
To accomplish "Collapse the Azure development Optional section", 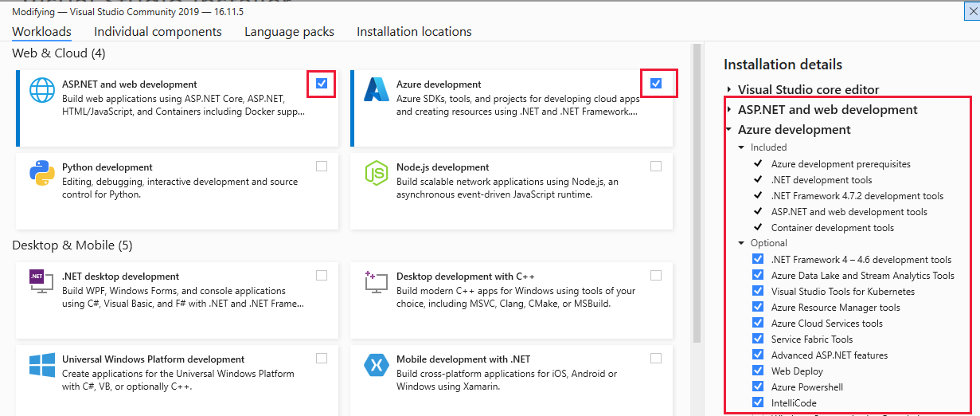I will click(741, 243).
